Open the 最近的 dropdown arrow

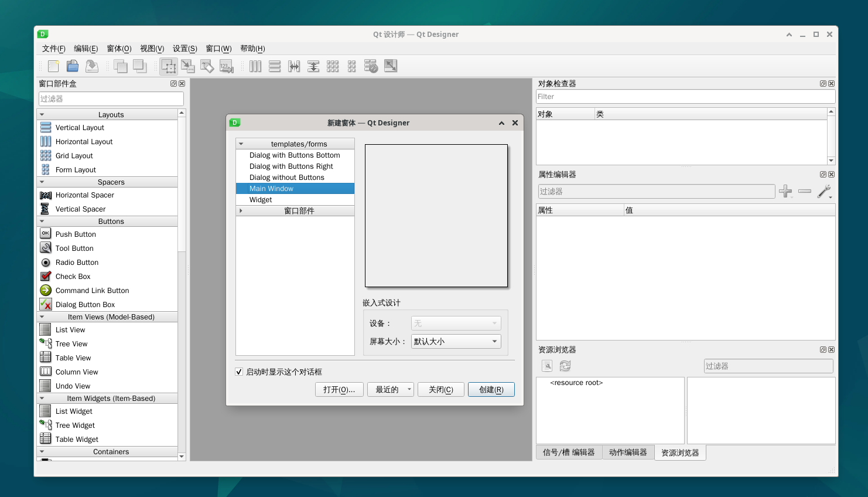pos(409,389)
